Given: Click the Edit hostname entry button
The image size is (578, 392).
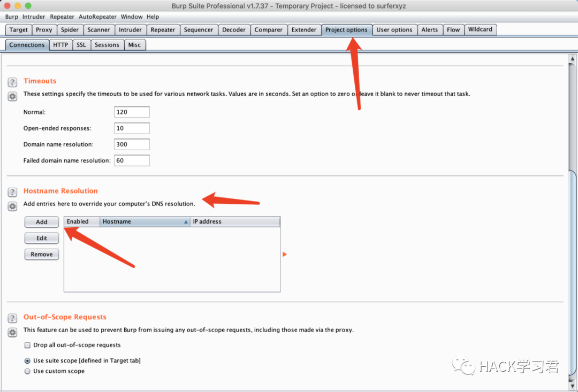Looking at the screenshot, I should click(x=42, y=238).
